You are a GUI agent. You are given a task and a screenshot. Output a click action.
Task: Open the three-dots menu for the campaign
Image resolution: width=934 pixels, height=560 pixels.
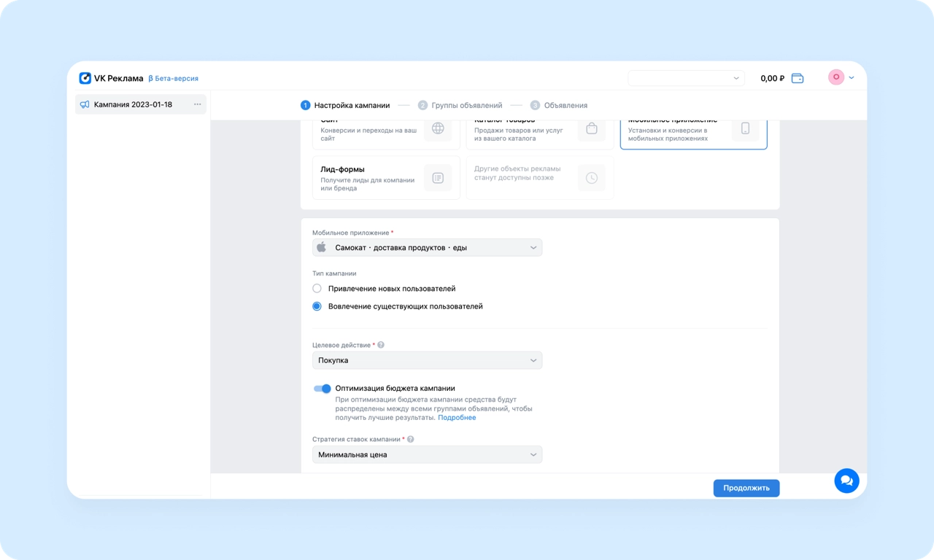coord(197,104)
